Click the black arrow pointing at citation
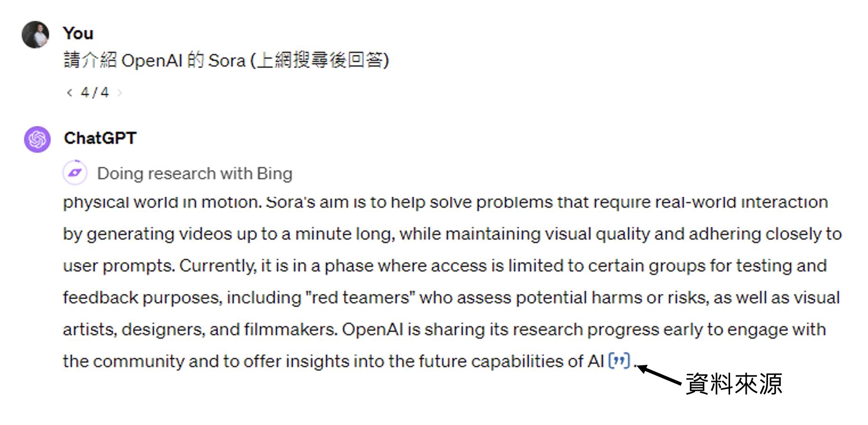Screen dimensions: 868x425 [660, 374]
